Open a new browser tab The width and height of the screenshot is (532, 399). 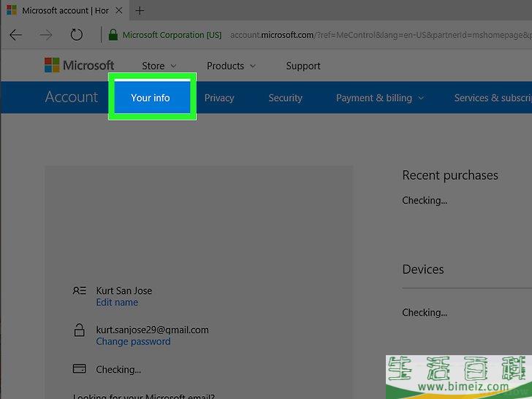click(140, 10)
